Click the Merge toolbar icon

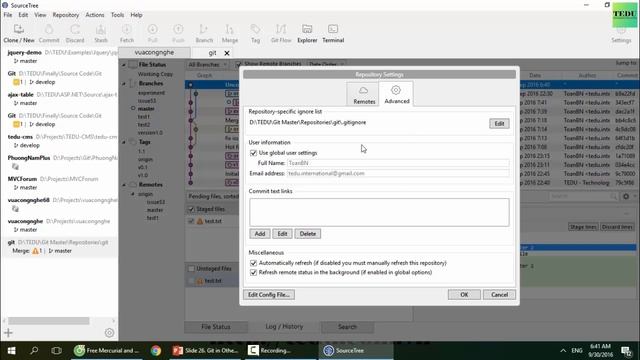click(x=230, y=33)
